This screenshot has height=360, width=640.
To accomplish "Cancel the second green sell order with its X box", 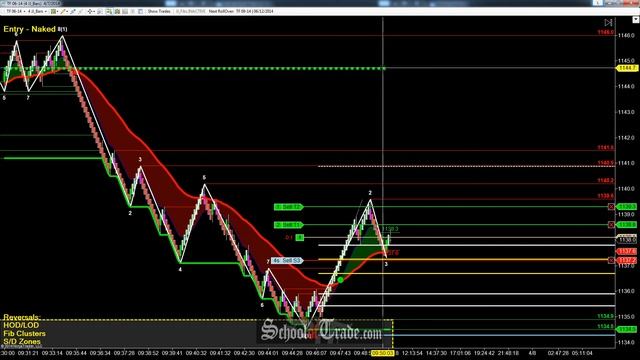I will [x=611, y=225].
